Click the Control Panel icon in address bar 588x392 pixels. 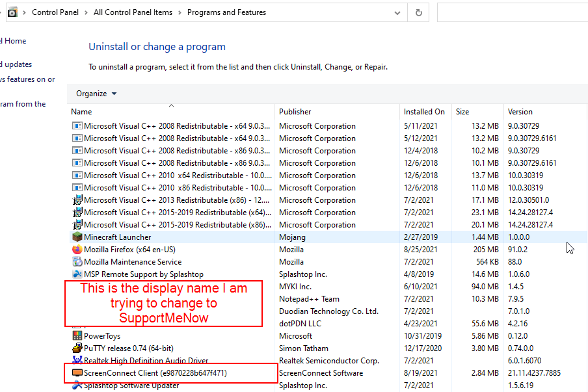tap(12, 12)
